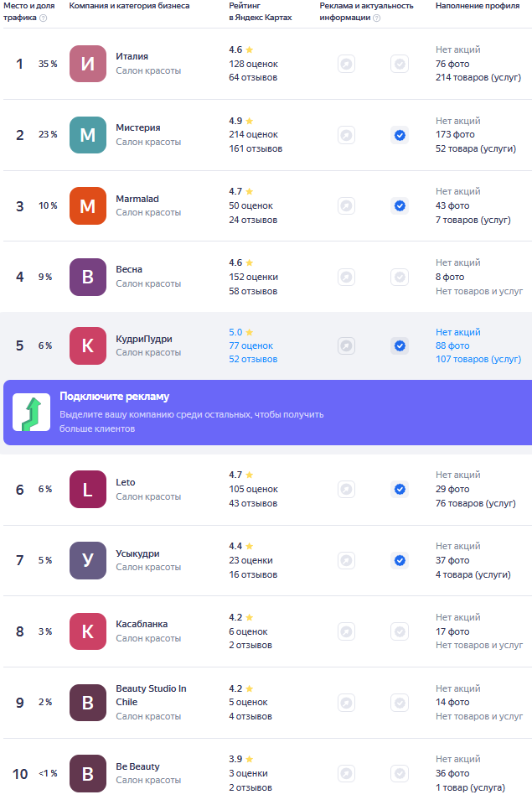
Task: Click Италия avatar icon
Action: (x=88, y=64)
